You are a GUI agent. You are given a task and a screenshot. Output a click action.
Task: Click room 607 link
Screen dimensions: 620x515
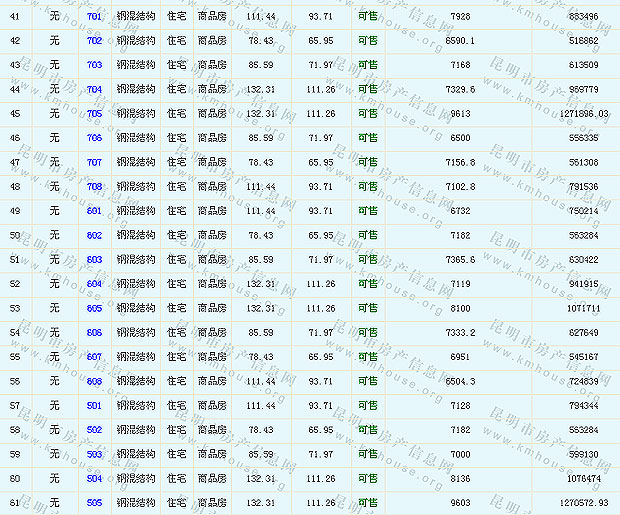click(x=94, y=356)
